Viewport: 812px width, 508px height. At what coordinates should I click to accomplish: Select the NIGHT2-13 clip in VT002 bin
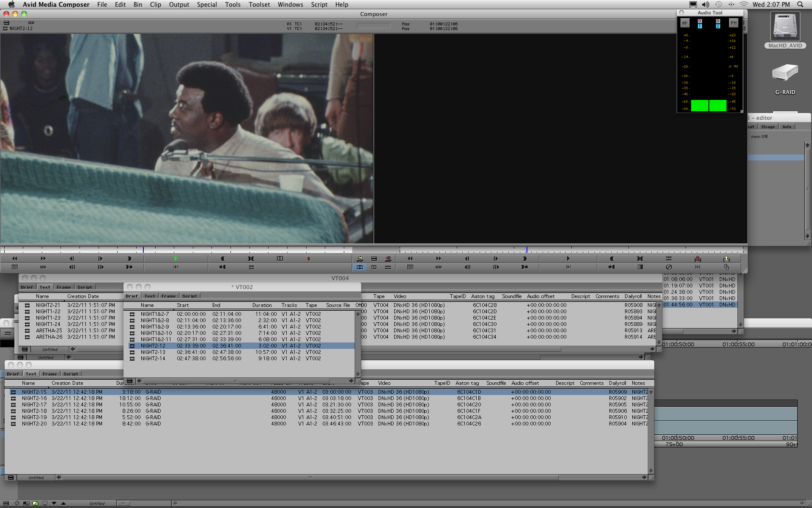153,352
